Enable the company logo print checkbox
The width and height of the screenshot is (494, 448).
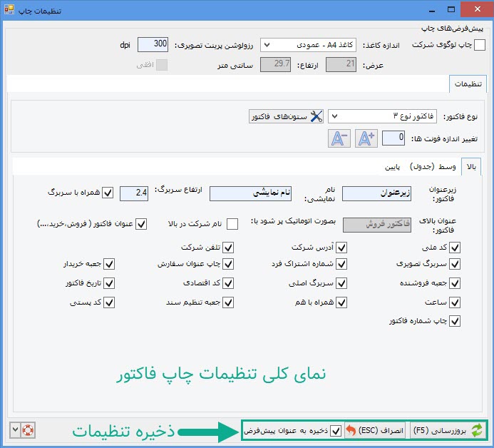[x=480, y=45]
